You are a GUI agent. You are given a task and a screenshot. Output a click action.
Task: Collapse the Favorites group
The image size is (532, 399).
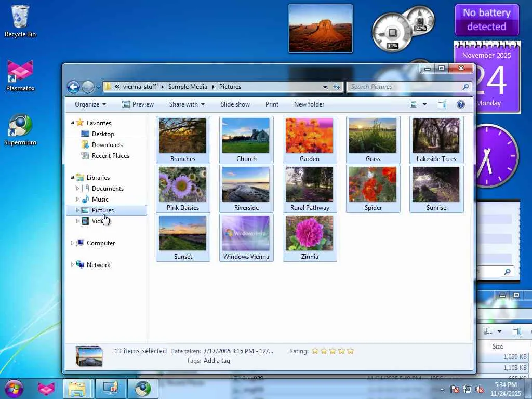click(72, 123)
